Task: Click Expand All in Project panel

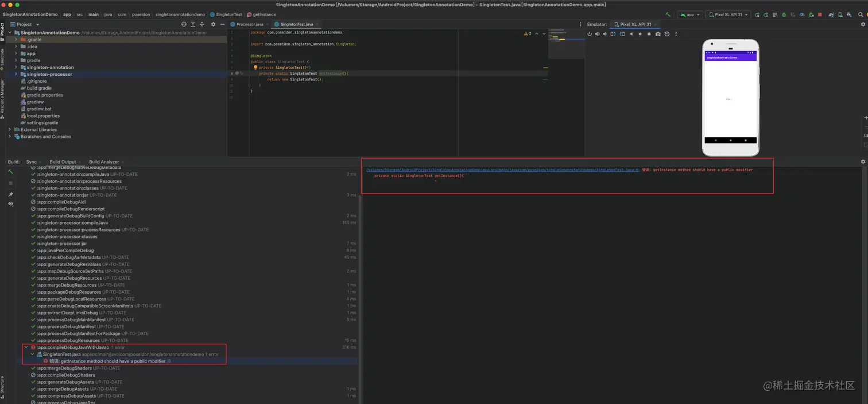Action: point(193,24)
